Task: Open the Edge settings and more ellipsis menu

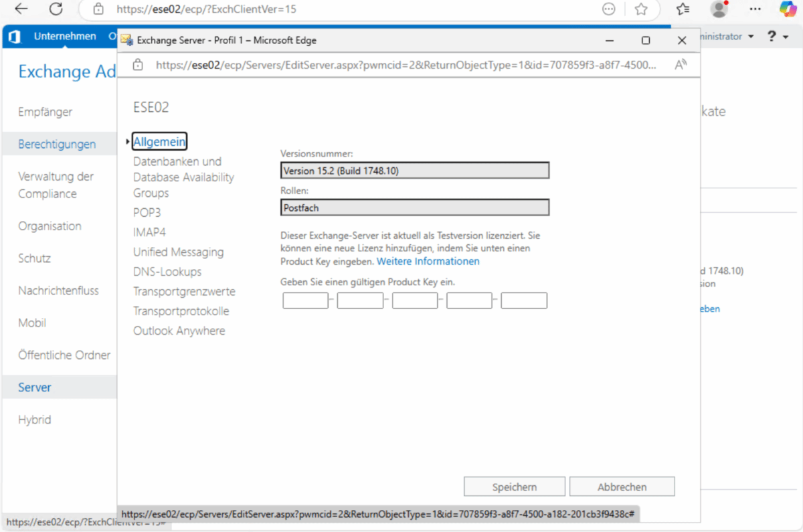Action: click(x=755, y=9)
